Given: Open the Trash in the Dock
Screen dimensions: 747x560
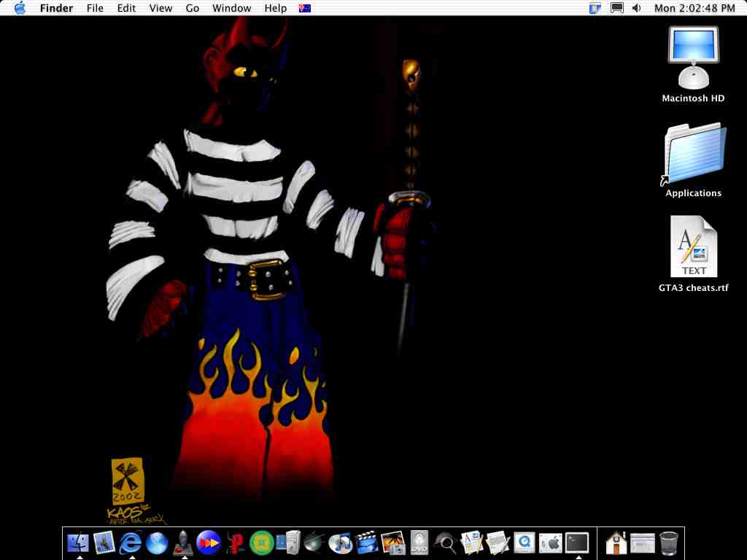Looking at the screenshot, I should 669,542.
